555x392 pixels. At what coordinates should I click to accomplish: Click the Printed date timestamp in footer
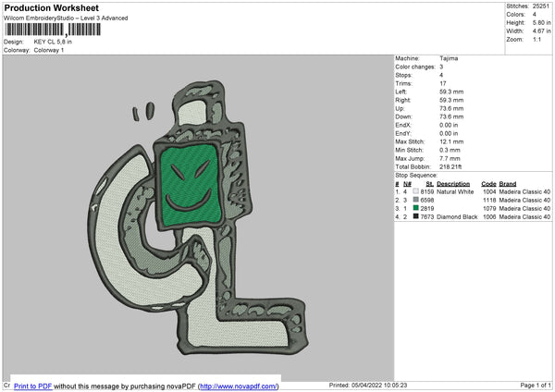[369, 386]
